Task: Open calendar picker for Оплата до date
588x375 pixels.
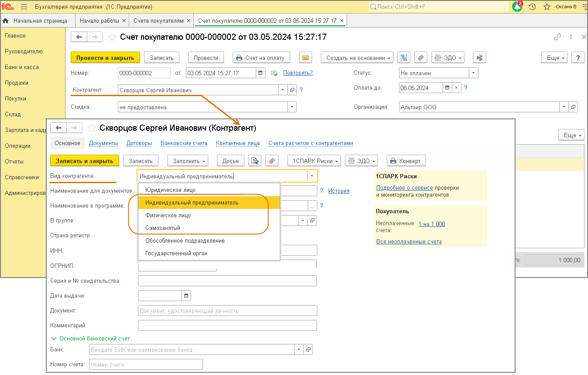Action: pos(447,88)
